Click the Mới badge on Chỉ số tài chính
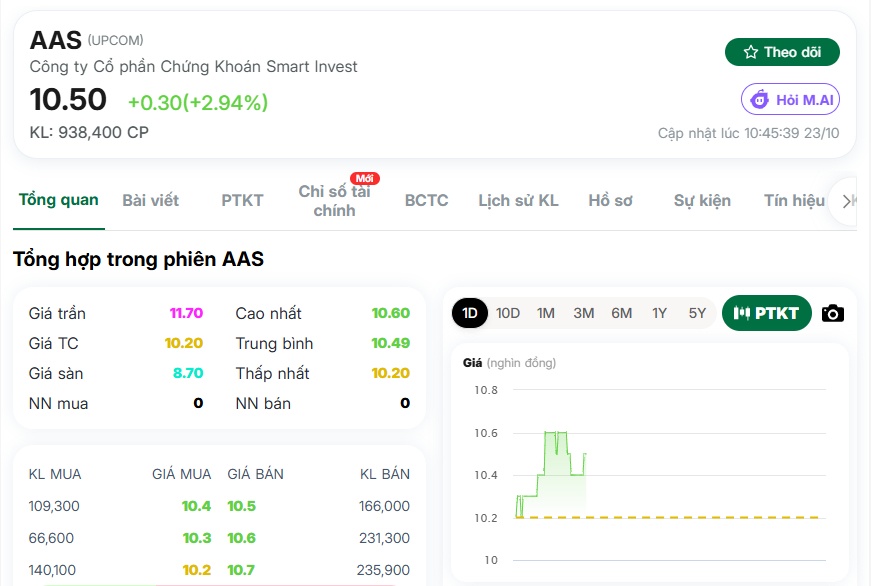Viewport: 871px width, 586px height. pos(365,178)
